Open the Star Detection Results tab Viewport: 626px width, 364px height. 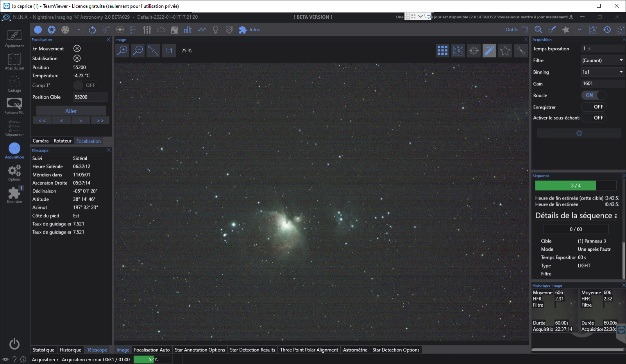(x=252, y=350)
